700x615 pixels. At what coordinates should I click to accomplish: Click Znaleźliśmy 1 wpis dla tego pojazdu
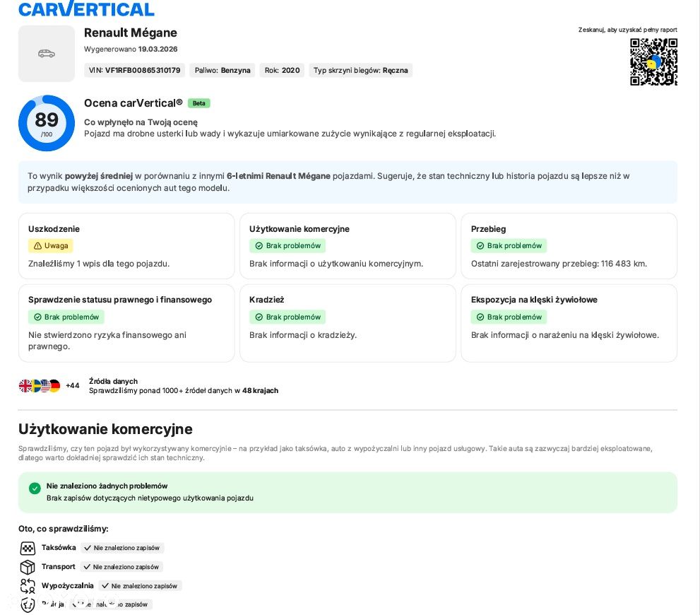[99, 264]
